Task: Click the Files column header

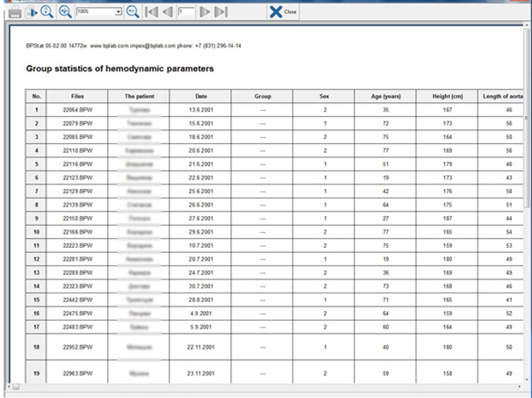Action: [x=77, y=96]
